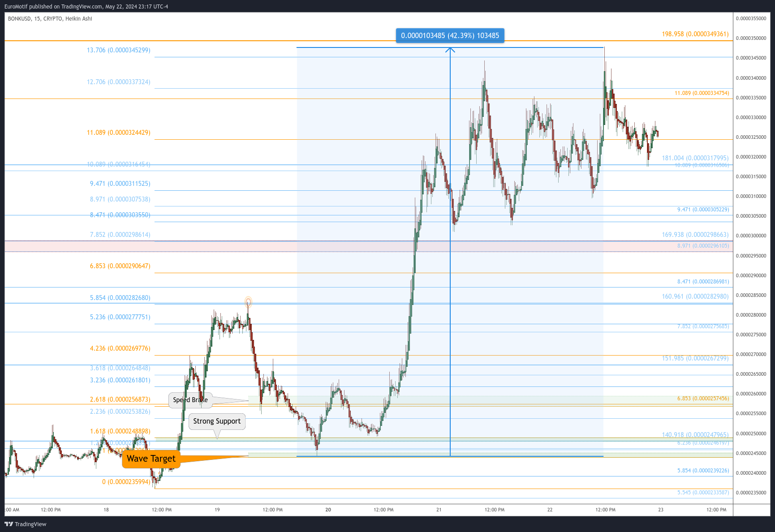
Task: Click Fib label 4.236 (0.0000269776)
Action: 120,348
